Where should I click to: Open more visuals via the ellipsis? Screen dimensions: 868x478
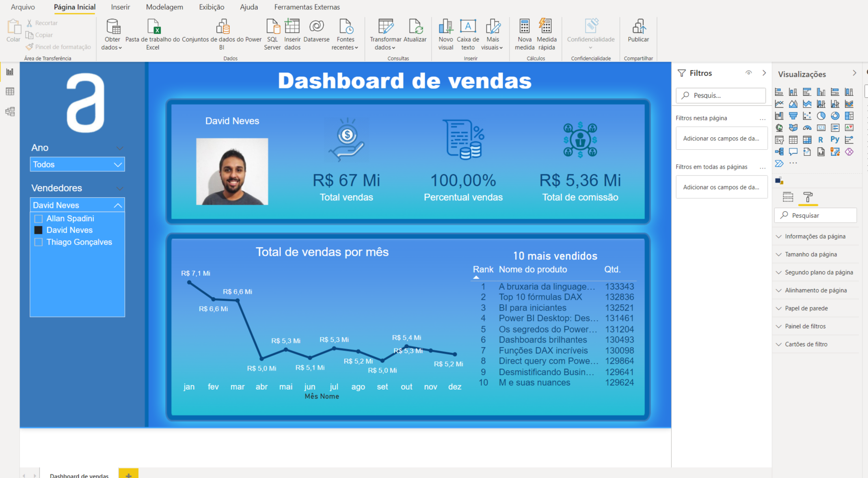click(793, 163)
